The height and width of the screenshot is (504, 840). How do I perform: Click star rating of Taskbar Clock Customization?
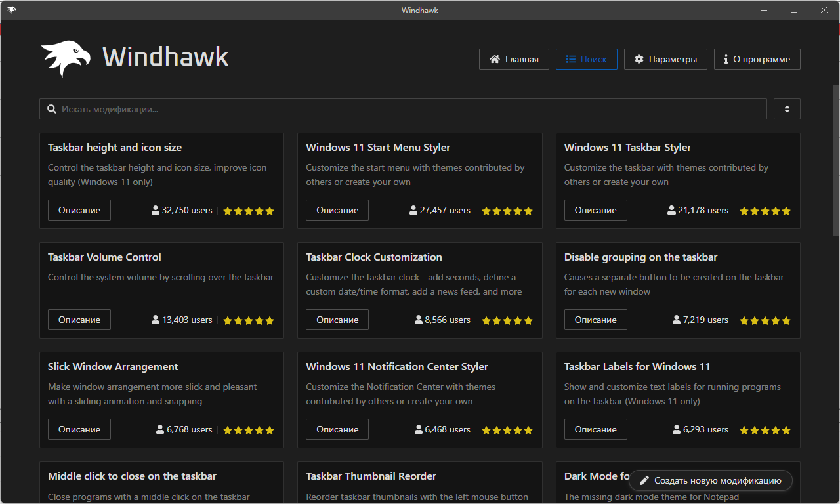[x=507, y=321]
